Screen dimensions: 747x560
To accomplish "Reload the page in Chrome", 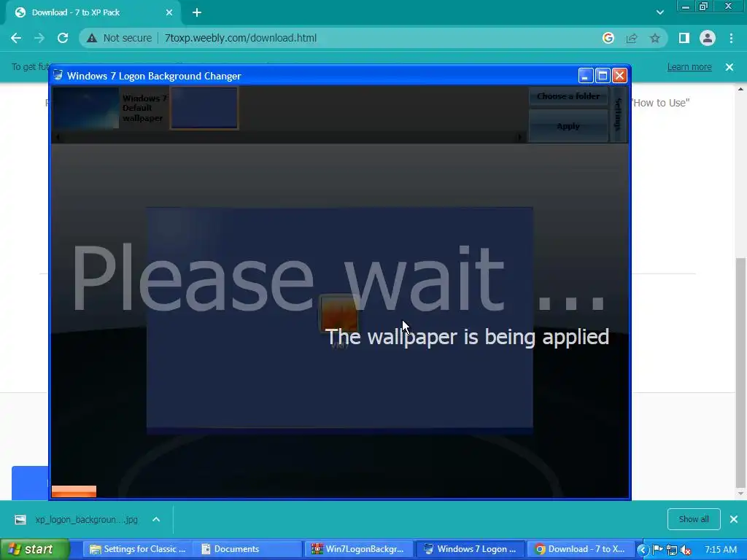I will [63, 38].
